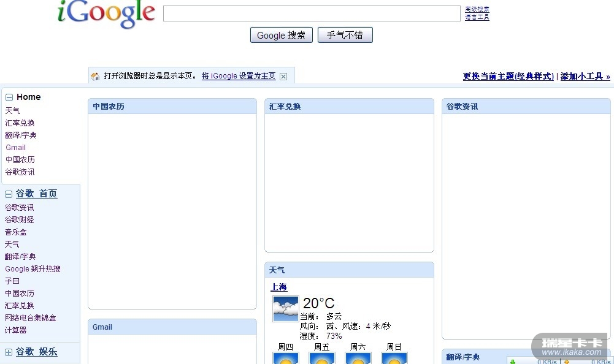Click the 湿度: 73% humidity text
This screenshot has height=364, width=614.
tap(321, 336)
